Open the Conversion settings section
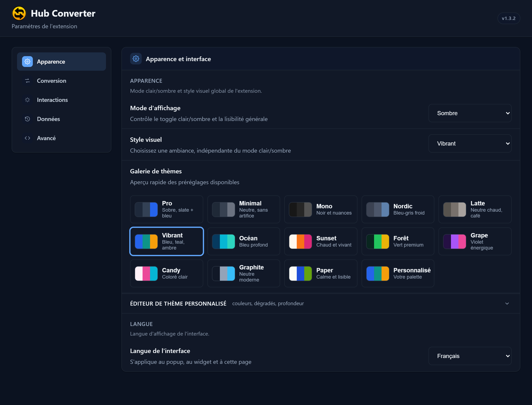Screen dimensions: 532x405 tap(62, 81)
